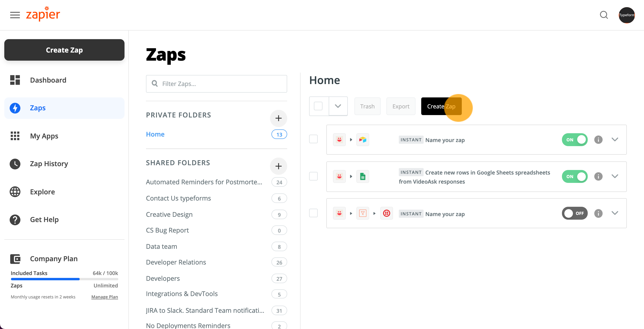
Task: Click VideoAsk trigger icon in Google Sheets zap
Action: pos(339,176)
